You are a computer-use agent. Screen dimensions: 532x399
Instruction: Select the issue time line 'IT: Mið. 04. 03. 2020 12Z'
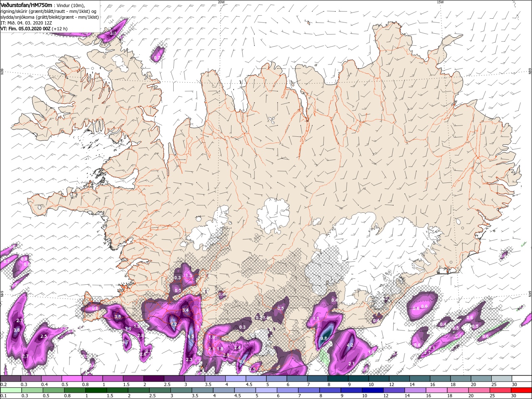26,23
